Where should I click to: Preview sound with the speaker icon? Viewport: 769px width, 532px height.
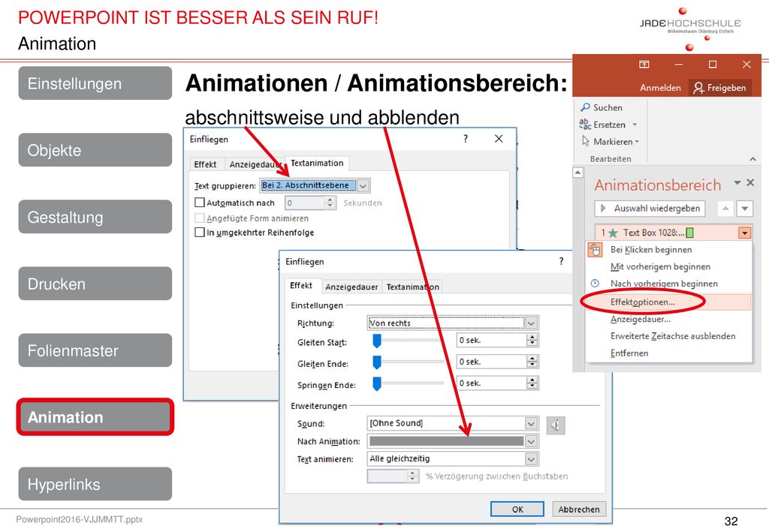coord(556,425)
